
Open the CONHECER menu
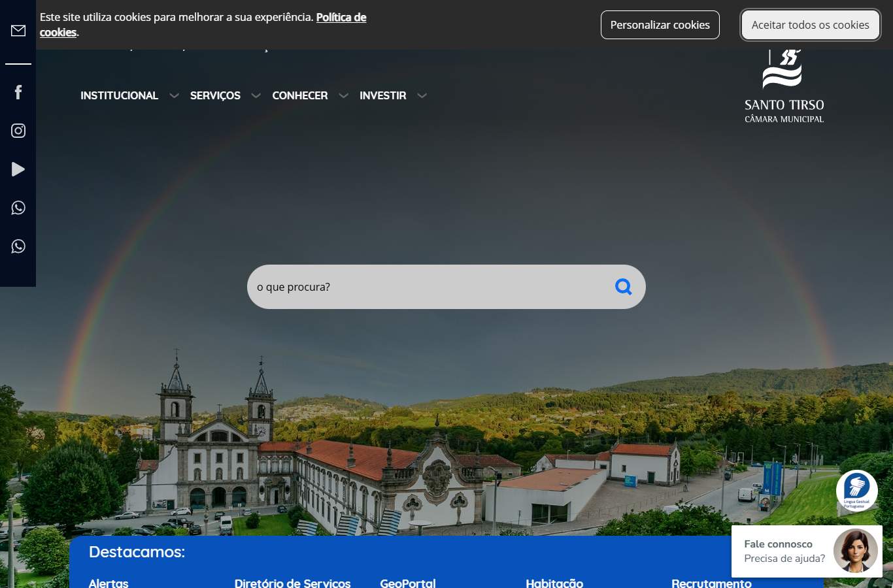[300, 95]
